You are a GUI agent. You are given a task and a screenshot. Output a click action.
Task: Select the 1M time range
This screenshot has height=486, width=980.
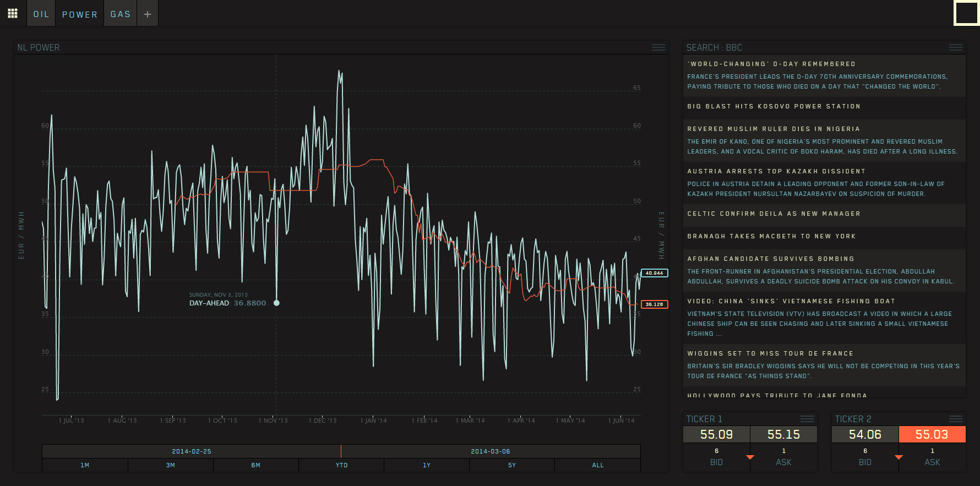click(x=85, y=465)
